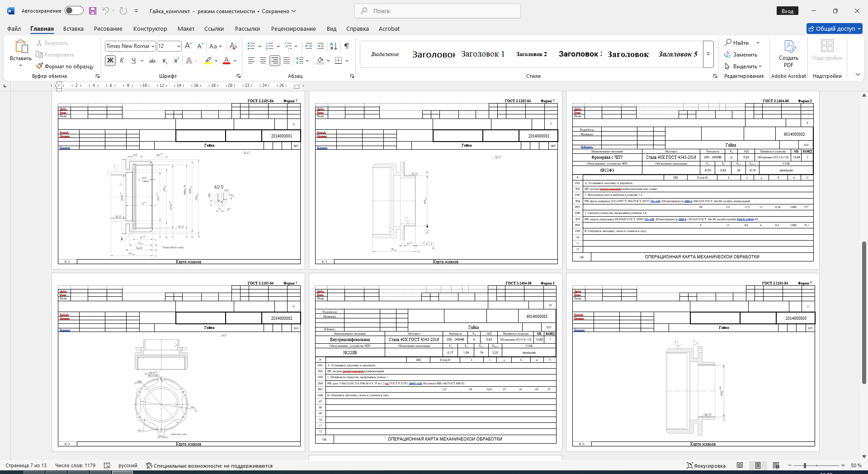868x474 pixels.
Task: Click the save diskette icon
Action: tap(93, 11)
